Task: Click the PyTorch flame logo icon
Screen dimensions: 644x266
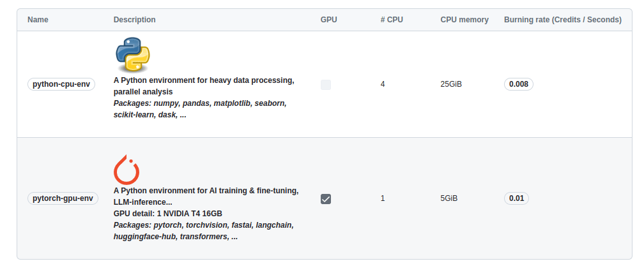Action: point(126,169)
